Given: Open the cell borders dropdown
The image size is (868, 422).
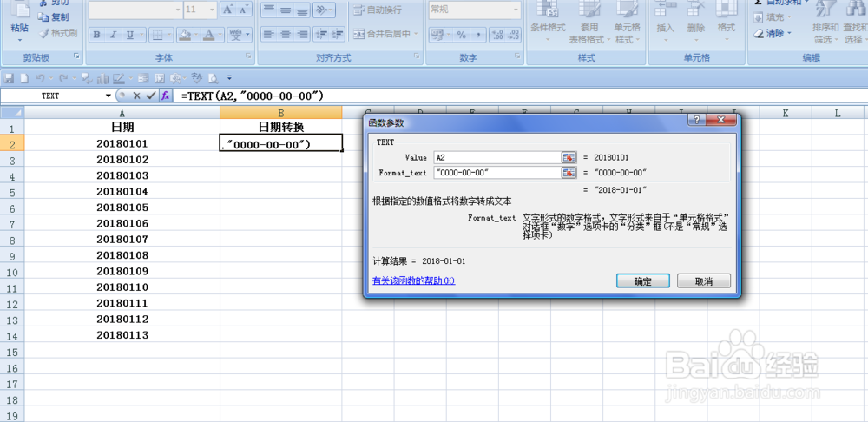Looking at the screenshot, I should [168, 35].
